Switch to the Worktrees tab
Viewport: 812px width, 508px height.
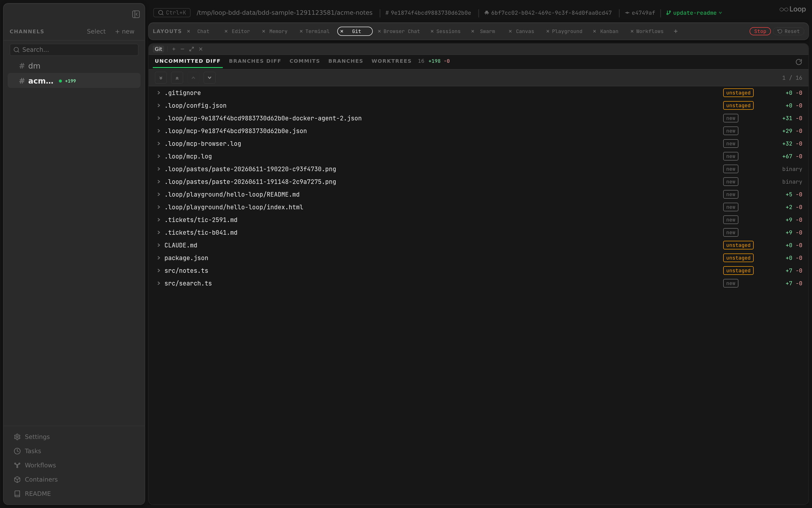click(391, 61)
